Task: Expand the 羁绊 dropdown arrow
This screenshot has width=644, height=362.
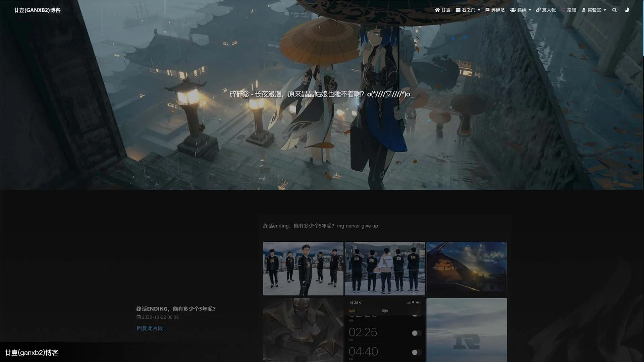Action: 530,10
